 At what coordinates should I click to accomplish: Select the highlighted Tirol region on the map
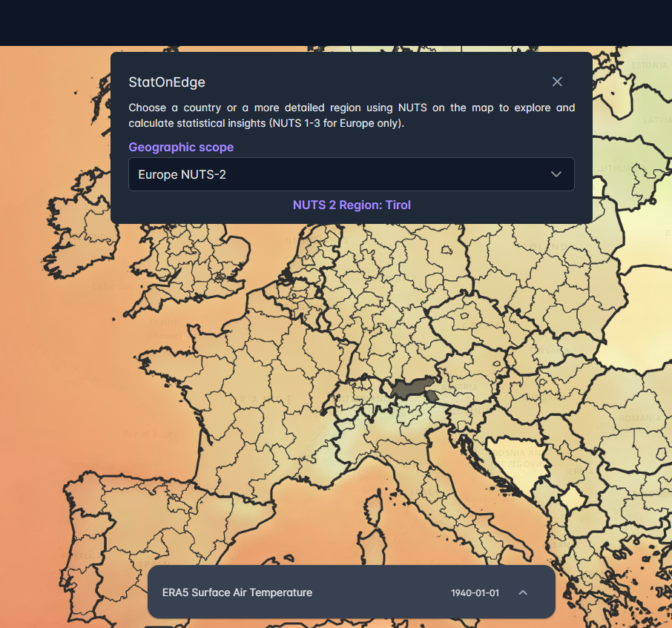410,389
